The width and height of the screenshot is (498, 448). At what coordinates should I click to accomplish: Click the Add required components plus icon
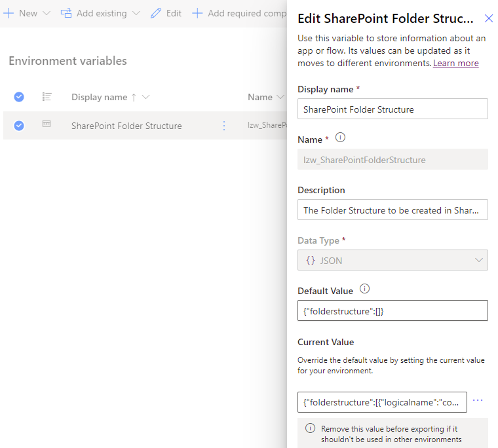[x=197, y=13]
